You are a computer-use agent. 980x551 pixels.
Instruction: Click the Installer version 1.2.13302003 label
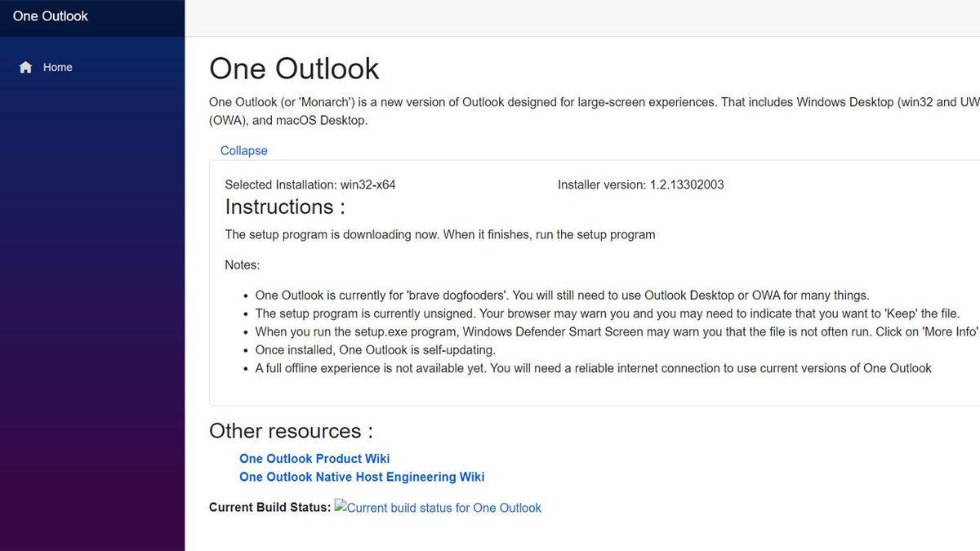pos(639,184)
